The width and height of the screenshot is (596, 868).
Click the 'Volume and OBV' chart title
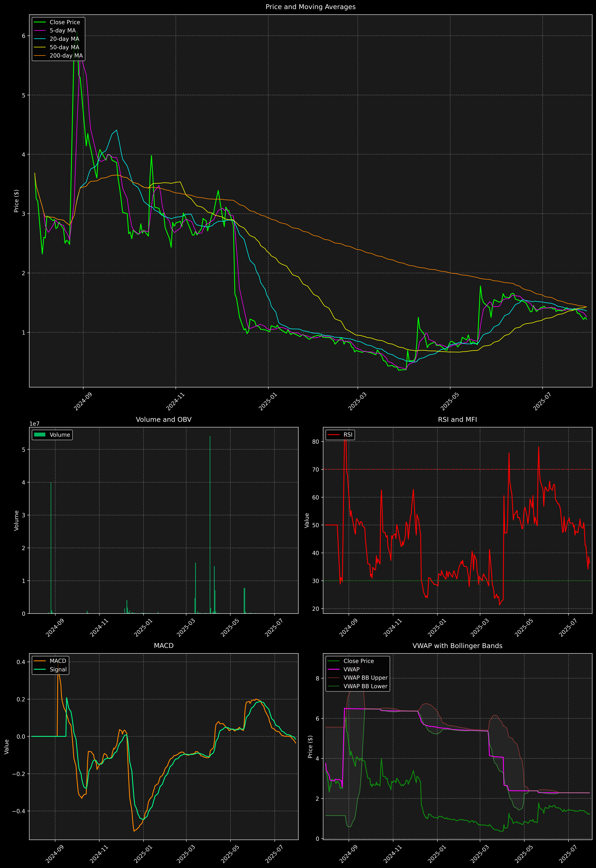coord(164,419)
